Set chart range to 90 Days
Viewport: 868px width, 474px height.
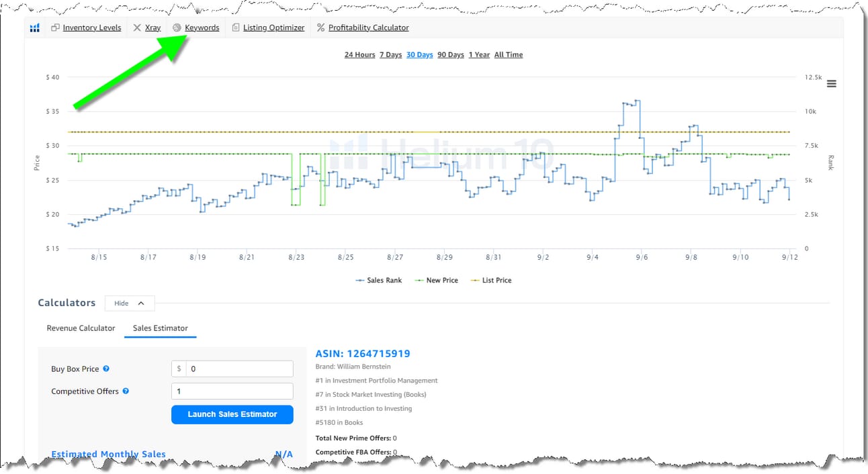coord(451,54)
